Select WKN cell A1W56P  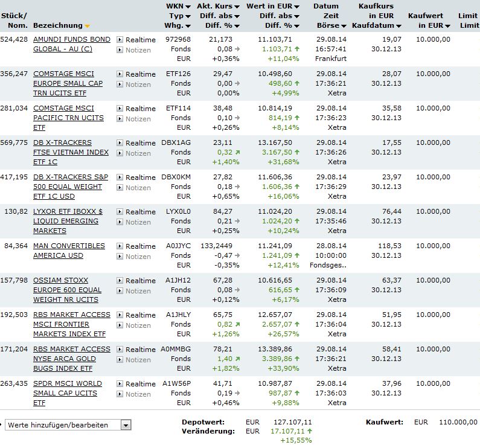pos(177,383)
